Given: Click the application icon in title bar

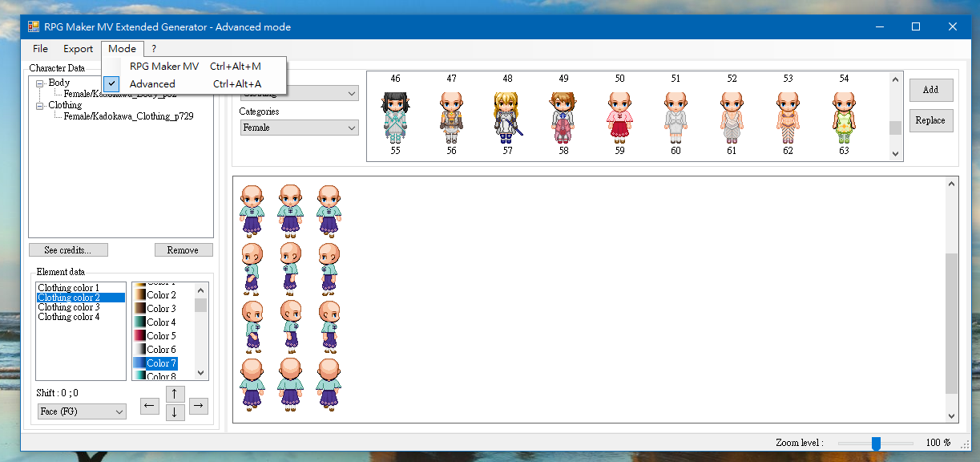Looking at the screenshot, I should 33,26.
